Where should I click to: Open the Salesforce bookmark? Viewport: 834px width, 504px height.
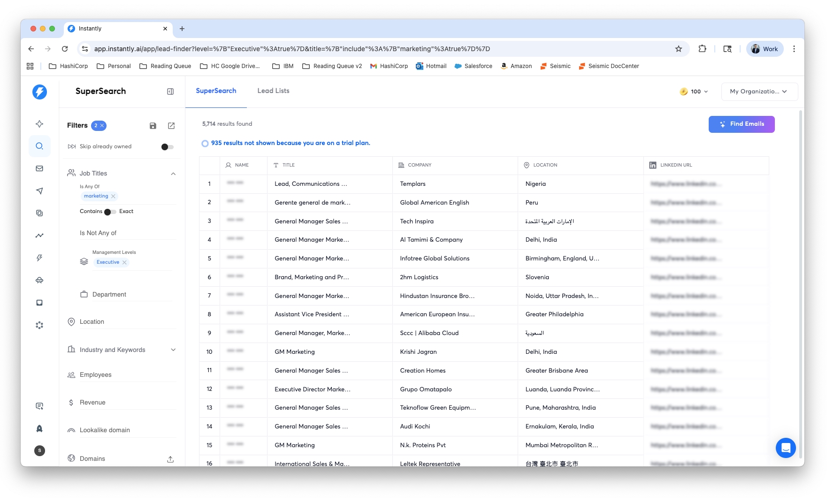(473, 66)
